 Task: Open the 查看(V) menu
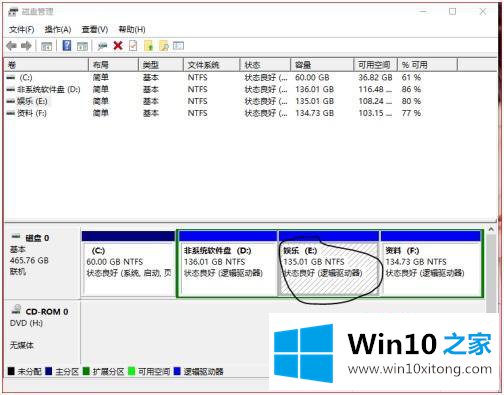coord(95,30)
